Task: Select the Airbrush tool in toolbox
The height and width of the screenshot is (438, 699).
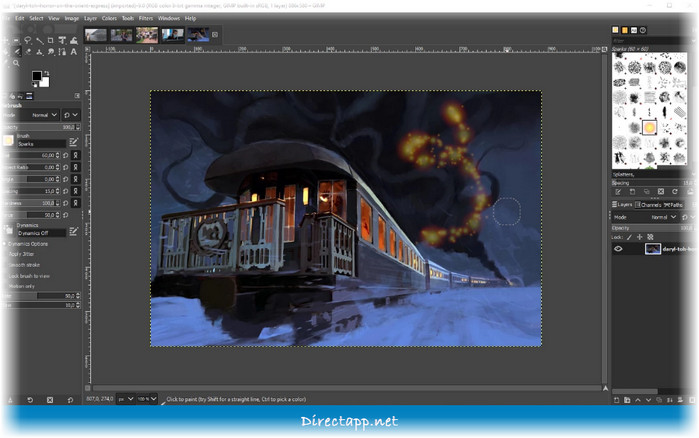Action: click(17, 52)
